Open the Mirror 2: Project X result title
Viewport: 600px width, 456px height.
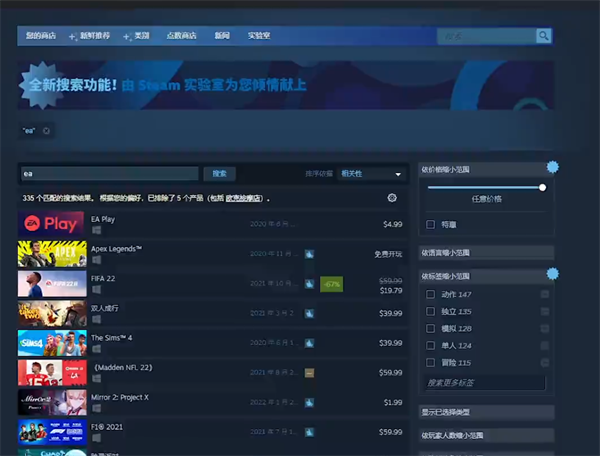click(120, 397)
